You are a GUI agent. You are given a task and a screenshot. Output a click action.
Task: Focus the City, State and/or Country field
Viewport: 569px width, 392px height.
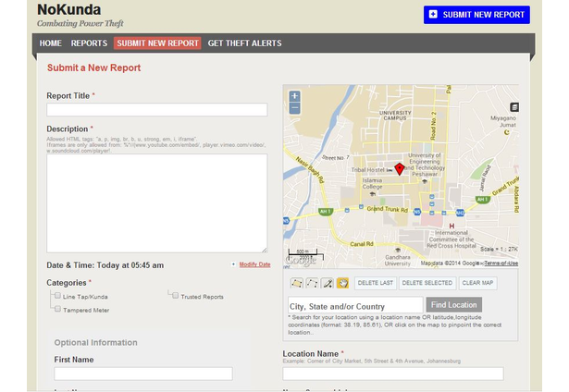355,305
